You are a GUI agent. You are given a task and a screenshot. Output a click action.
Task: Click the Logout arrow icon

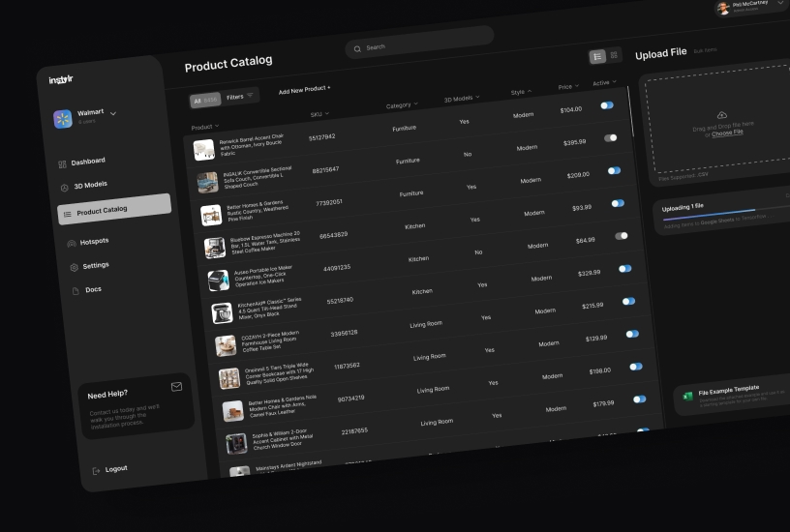[96, 471]
